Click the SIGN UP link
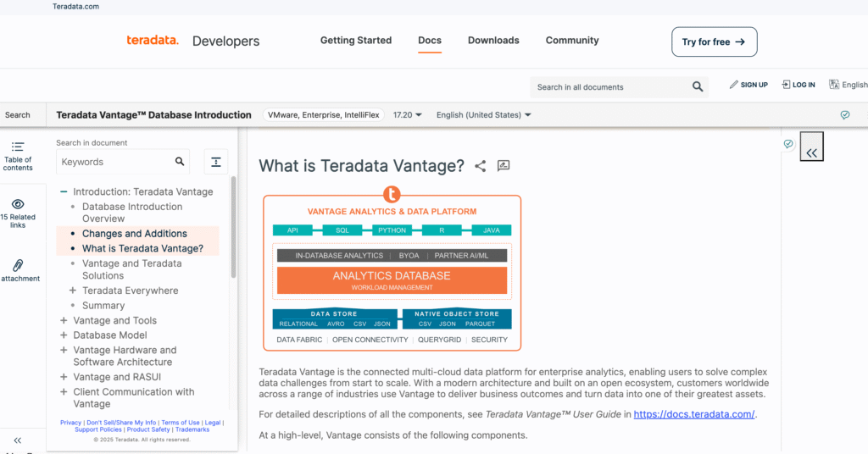The height and width of the screenshot is (454, 868). tap(754, 85)
